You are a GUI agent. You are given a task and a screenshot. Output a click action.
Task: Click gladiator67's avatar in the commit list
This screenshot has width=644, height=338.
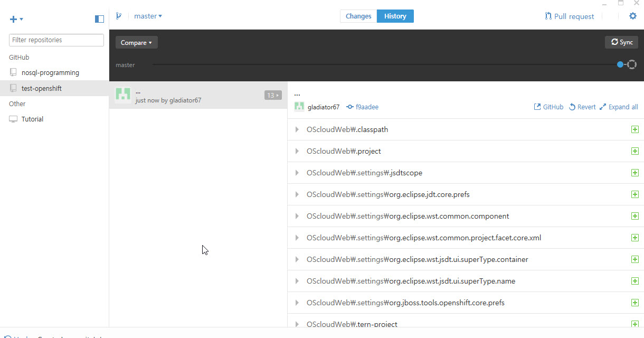coord(123,95)
